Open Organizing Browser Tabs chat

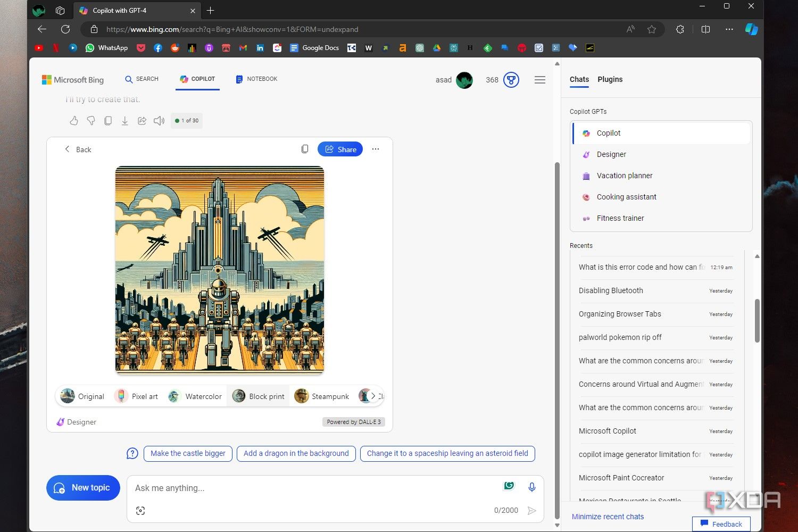pyautogui.click(x=656, y=314)
